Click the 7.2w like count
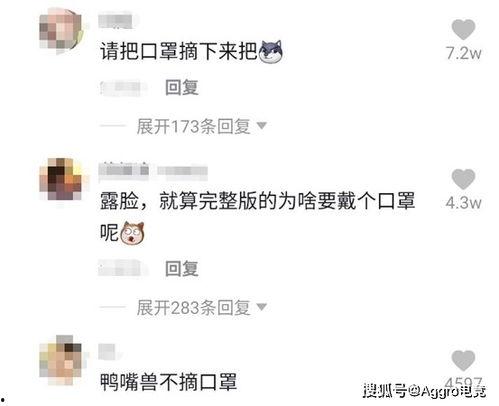Screen dimensions: 499x406 click(x=464, y=53)
